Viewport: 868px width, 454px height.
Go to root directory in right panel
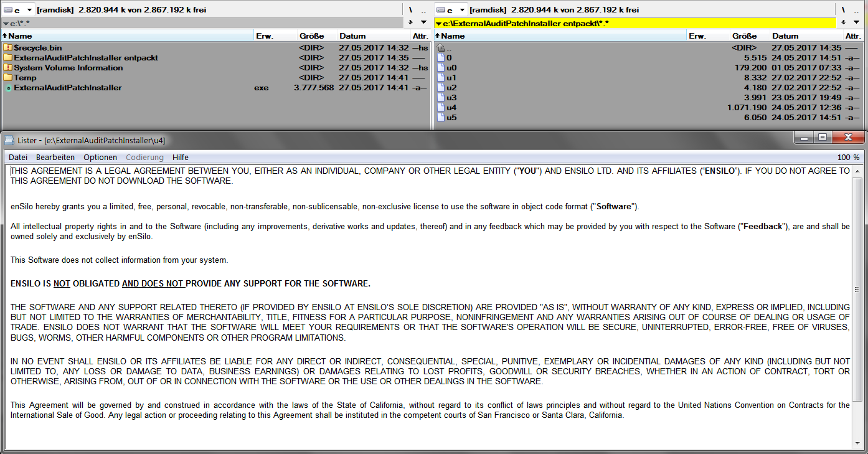[843, 10]
